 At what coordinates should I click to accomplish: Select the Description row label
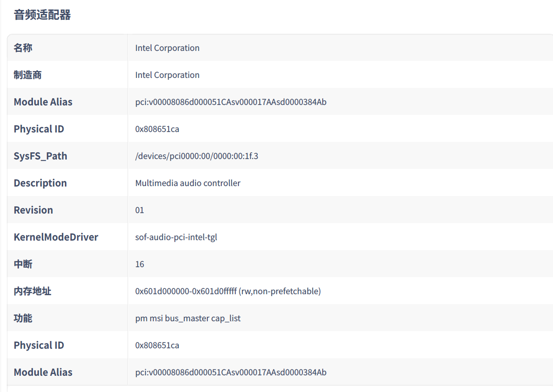(x=40, y=183)
